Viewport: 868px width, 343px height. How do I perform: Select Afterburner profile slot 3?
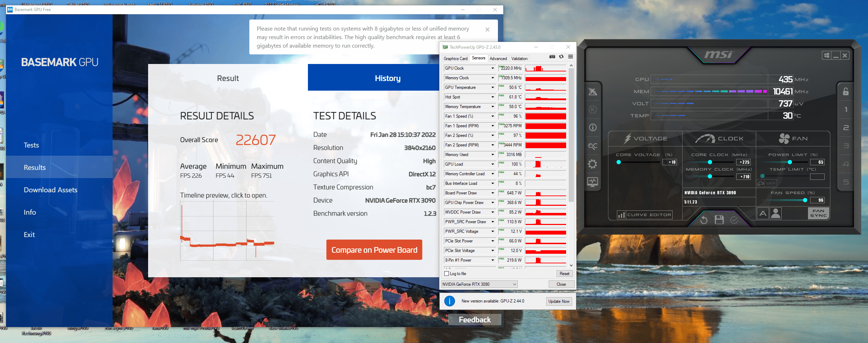pos(846,146)
